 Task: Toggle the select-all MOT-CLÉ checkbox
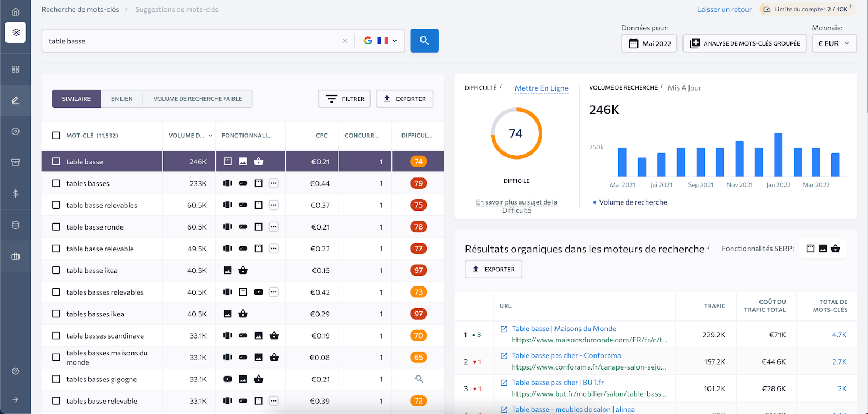pos(56,136)
